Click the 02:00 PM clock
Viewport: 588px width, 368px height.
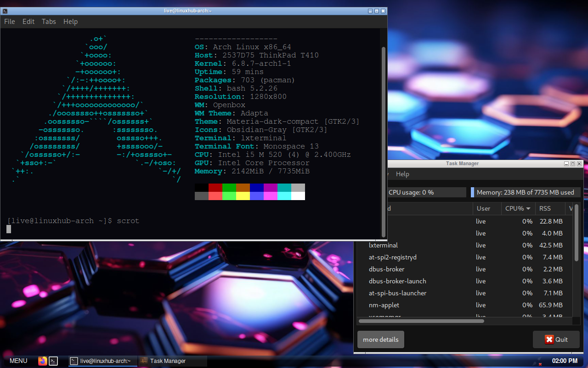(565, 361)
